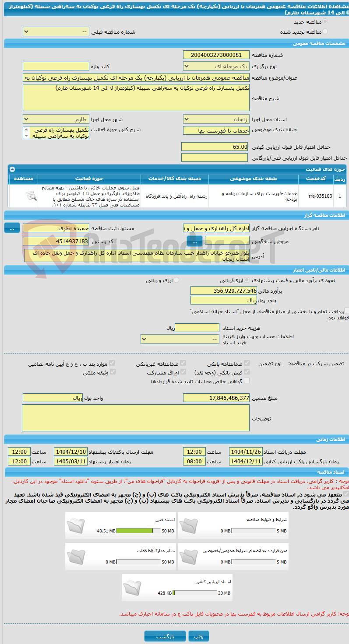Screen dimensions: 349x644
Task: Click the down arrow in شرح کلی حوزه فعالیت box
Action: (x=26, y=136)
